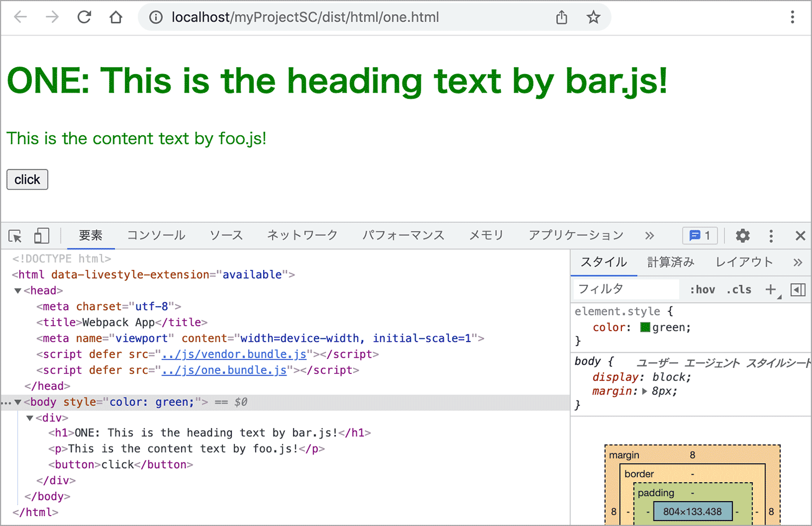
Task: Click the display: block declaration
Action: 641,377
